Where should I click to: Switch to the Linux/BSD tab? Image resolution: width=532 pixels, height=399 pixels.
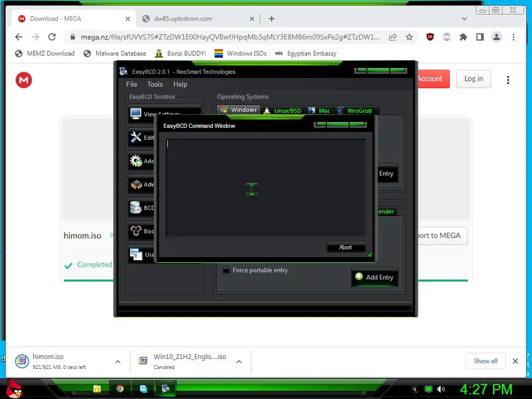tap(283, 110)
